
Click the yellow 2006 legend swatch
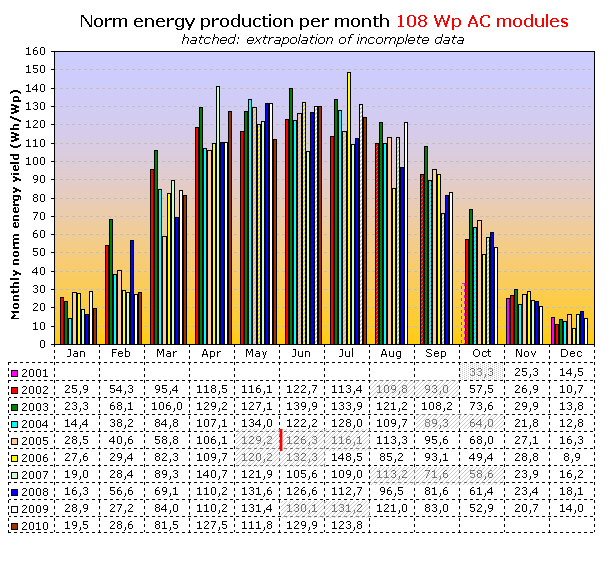pyautogui.click(x=13, y=457)
